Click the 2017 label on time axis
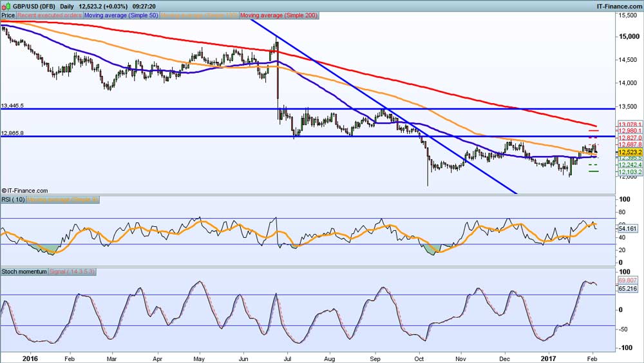This screenshot has height=363, width=644. (549, 358)
